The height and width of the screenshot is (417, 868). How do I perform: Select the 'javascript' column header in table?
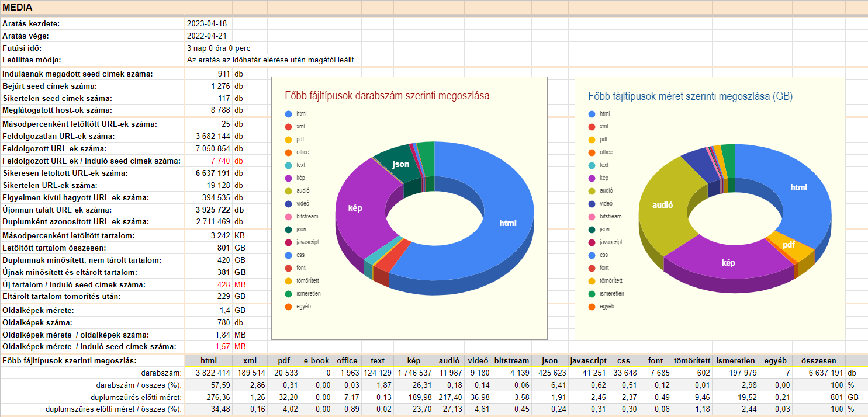pyautogui.click(x=588, y=361)
